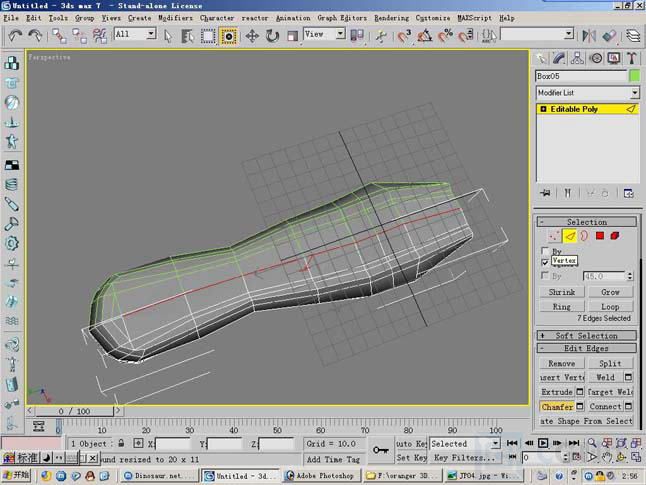
Task: Click the time slider 0 / 100 handle
Action: click(74, 411)
